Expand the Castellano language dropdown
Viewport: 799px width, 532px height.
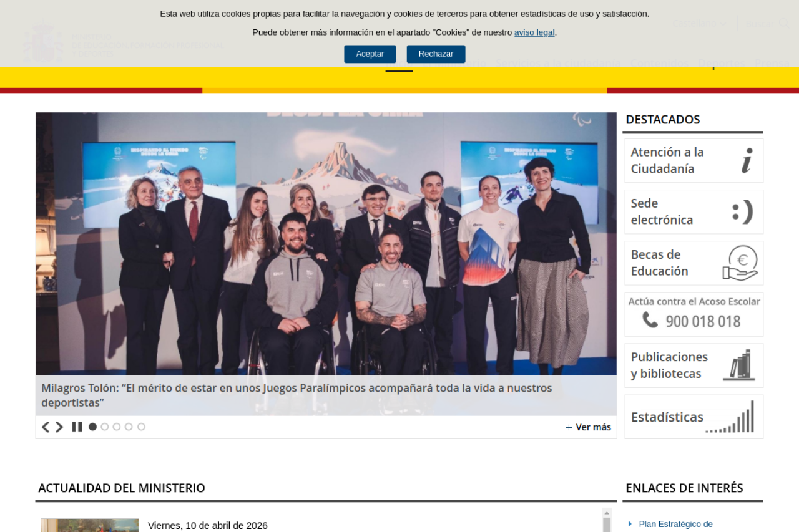[x=700, y=23]
